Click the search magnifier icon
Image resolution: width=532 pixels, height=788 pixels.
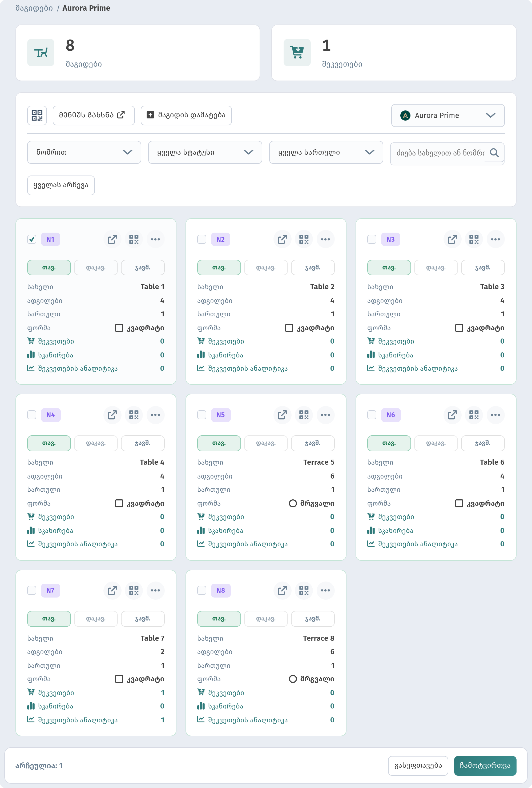[494, 153]
